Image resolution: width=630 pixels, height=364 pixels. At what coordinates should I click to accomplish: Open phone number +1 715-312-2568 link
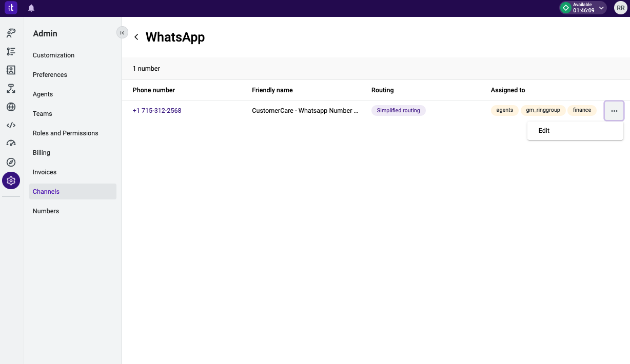click(x=157, y=111)
